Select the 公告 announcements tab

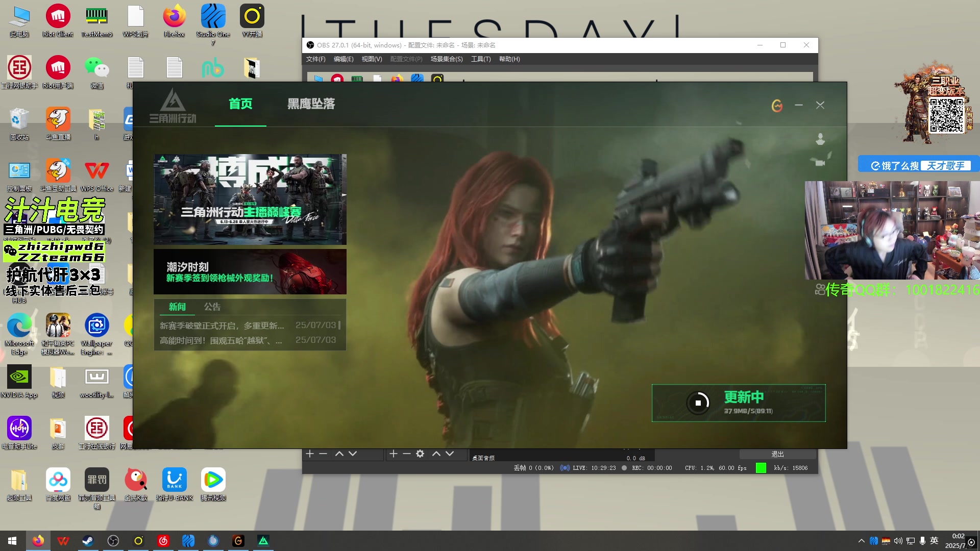tap(212, 307)
